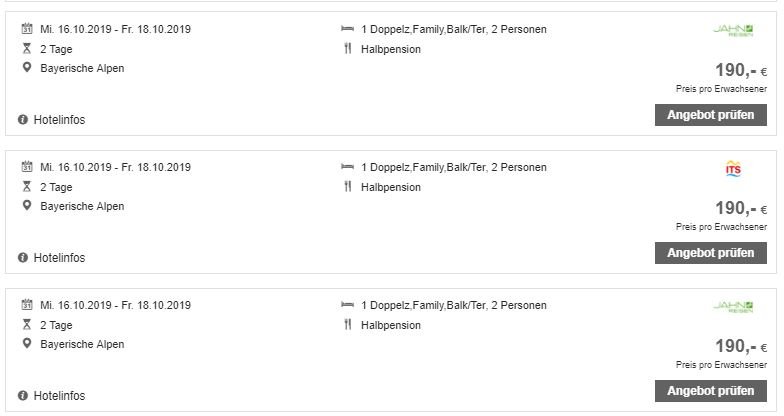Viewport: 784px width, 416px height.
Task: Click the Jahn Reisen logo in the third offer
Action: pos(739,307)
